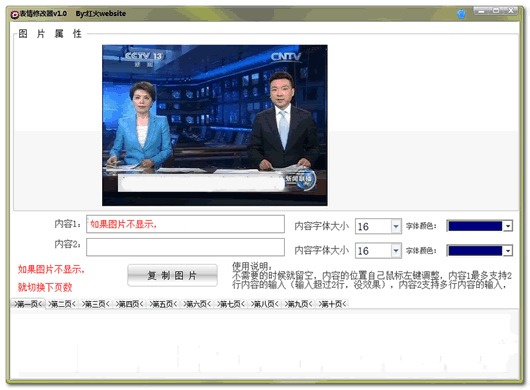Focus the empty 内容2 text input field
This screenshot has width=530, height=390.
tap(185, 247)
